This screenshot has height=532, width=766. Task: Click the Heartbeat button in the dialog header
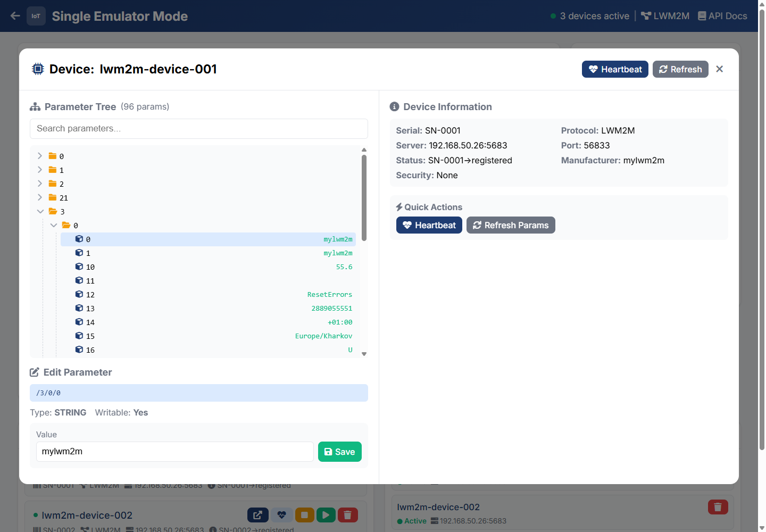[615, 69]
